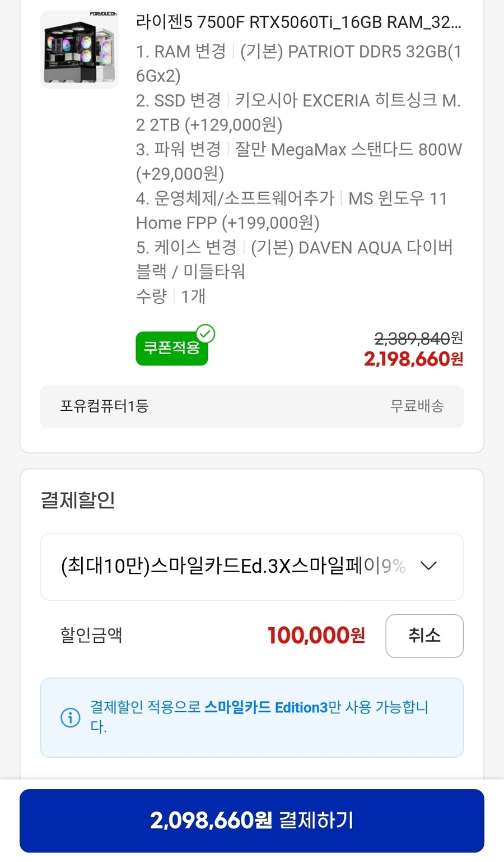
Task: Cancel the discount with 취소 button
Action: pos(424,636)
